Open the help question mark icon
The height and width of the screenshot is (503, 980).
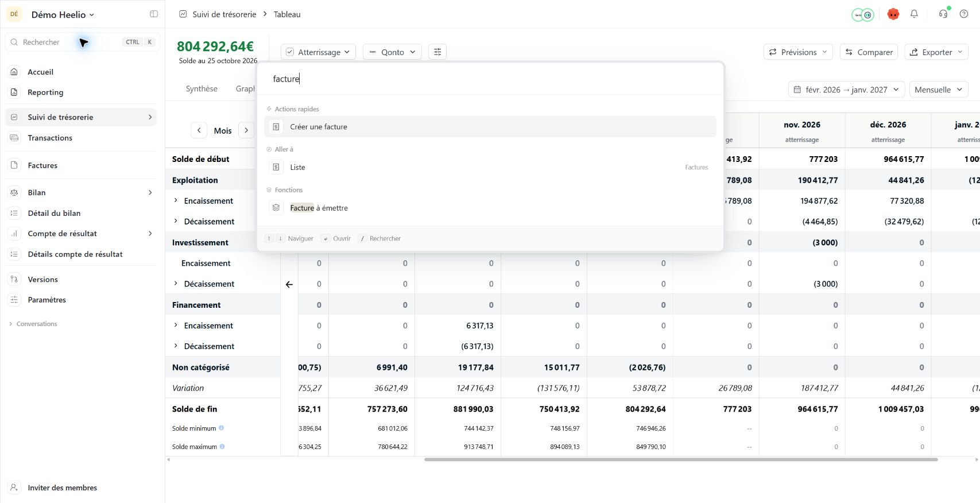pyautogui.click(x=964, y=14)
